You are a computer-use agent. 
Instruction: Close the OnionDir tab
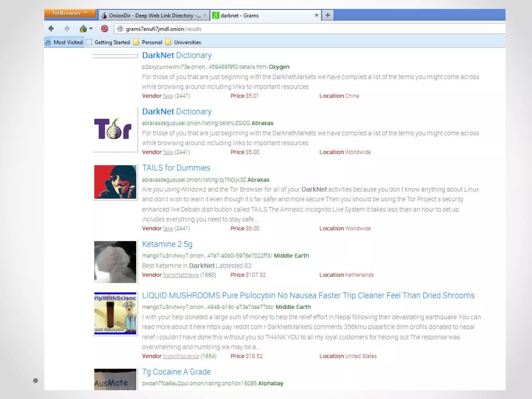click(x=205, y=15)
